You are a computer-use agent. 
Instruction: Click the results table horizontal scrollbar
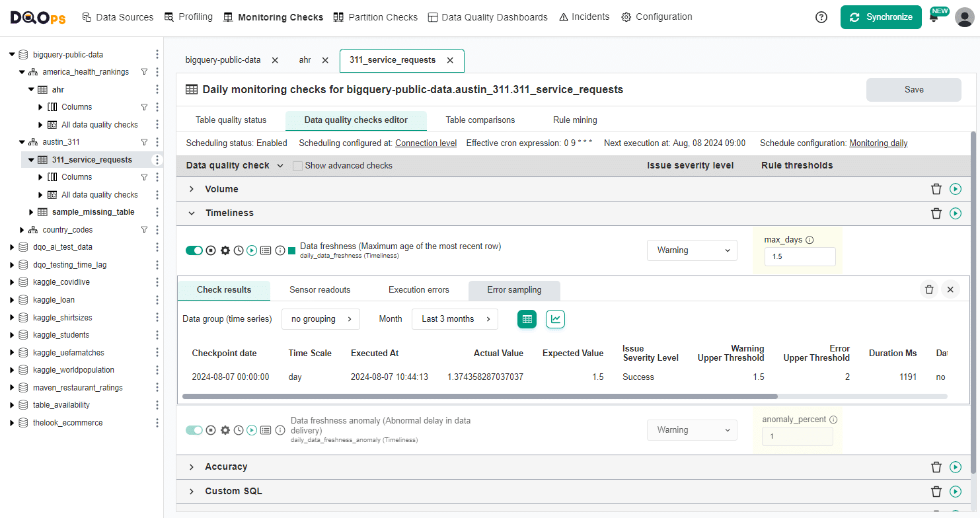click(x=480, y=397)
